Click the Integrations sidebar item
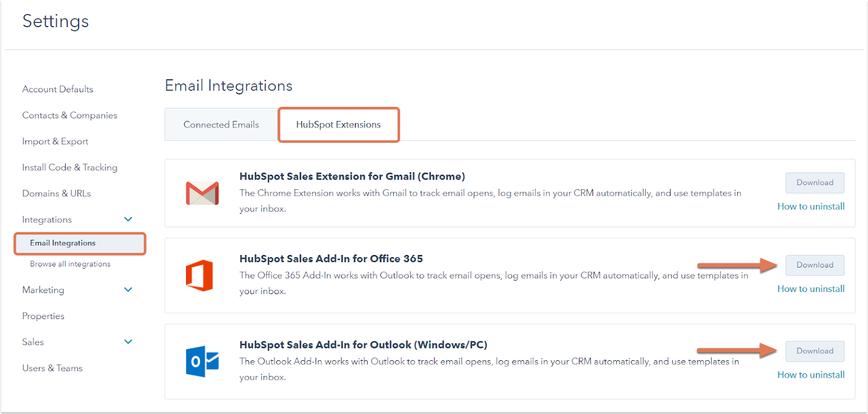The width and height of the screenshot is (868, 414). [x=47, y=220]
